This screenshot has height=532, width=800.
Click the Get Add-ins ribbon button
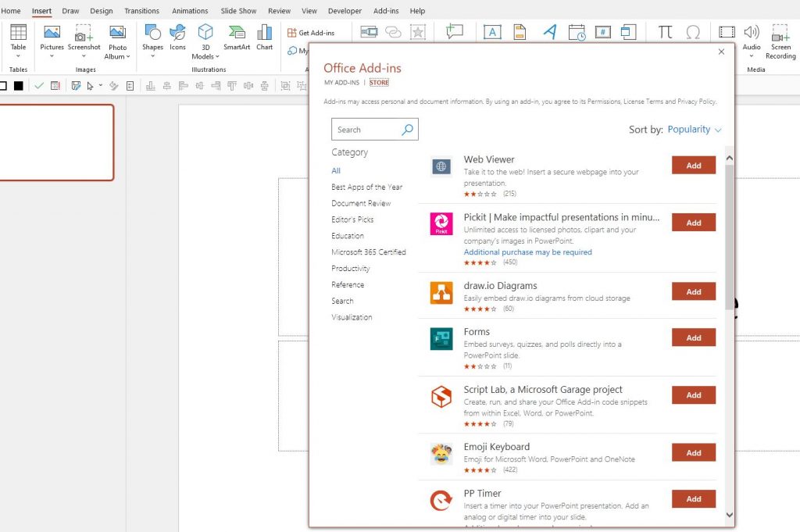311,33
